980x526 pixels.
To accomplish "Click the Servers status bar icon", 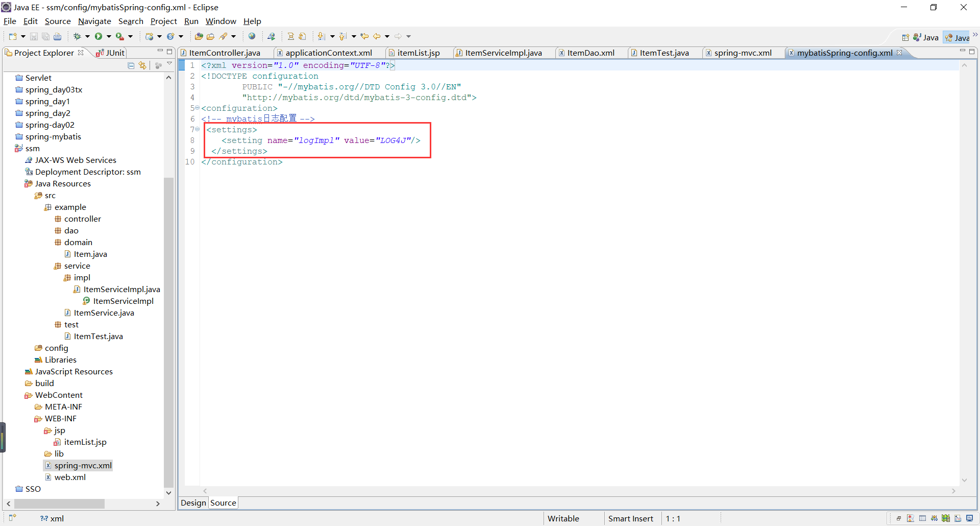I will pos(934,518).
